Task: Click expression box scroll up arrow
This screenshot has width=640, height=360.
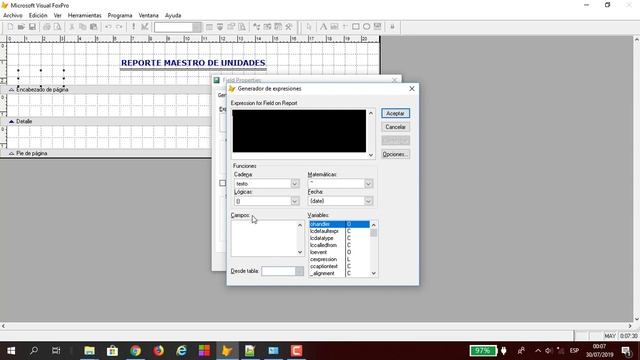Action: point(371,113)
